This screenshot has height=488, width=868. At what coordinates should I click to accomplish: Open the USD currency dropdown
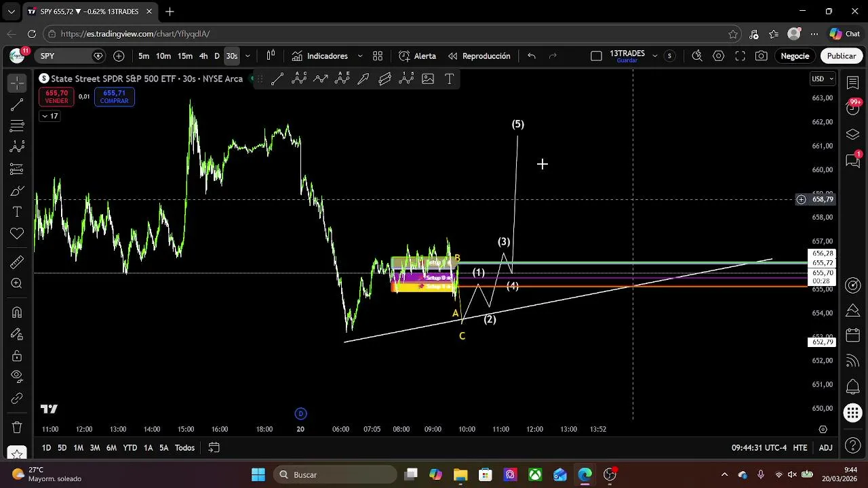823,79
